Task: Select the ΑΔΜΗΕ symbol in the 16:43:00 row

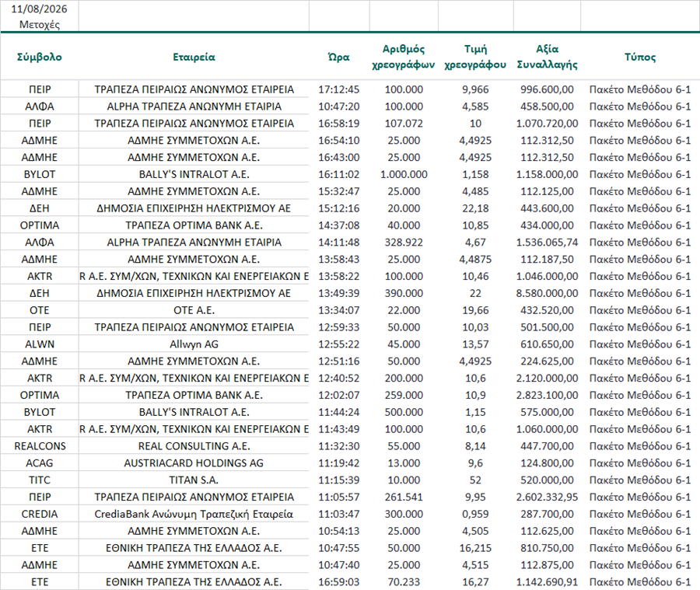Action: click(40, 157)
